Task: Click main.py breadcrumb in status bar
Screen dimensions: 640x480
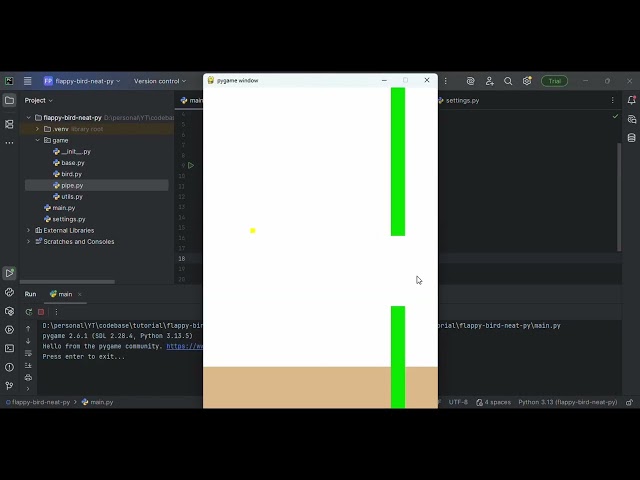Action: [98, 402]
